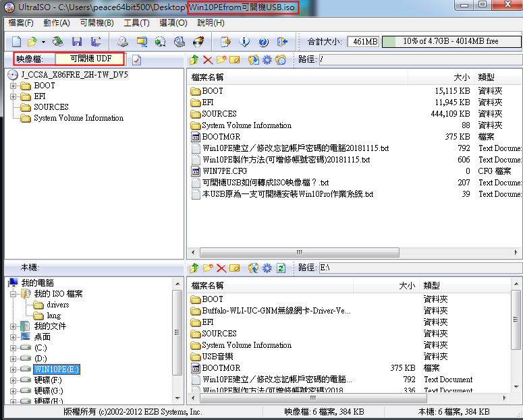Viewport: 523px width, 420px height.
Task: Click image pane horizontal scrollbar thumb
Action: click(x=299, y=252)
